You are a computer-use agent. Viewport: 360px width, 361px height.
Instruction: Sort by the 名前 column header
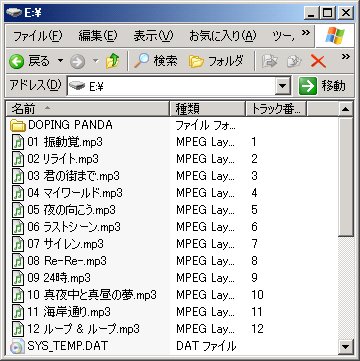pyautogui.click(x=88, y=109)
